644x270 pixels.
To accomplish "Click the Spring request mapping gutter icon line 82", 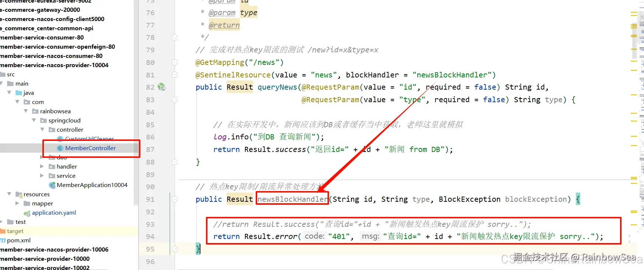I will (161, 87).
